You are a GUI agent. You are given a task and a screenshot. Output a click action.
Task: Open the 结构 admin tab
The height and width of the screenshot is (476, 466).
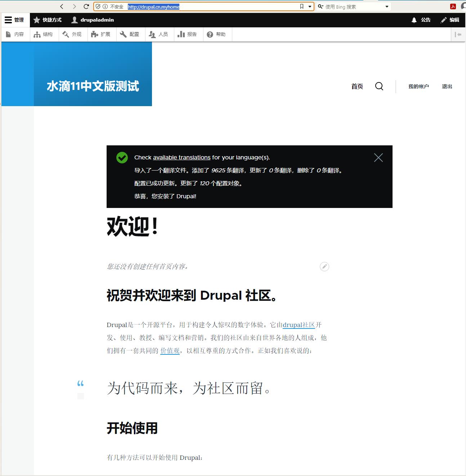44,35
